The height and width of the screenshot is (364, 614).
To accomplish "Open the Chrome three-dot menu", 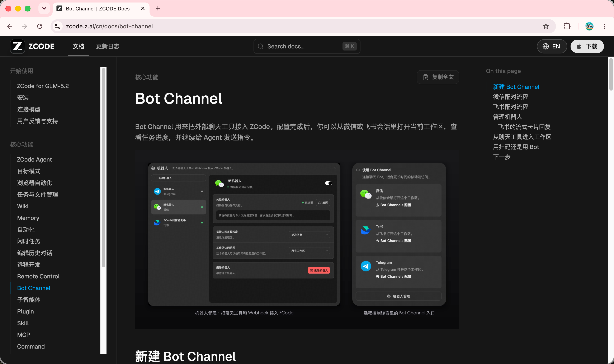I will [604, 26].
